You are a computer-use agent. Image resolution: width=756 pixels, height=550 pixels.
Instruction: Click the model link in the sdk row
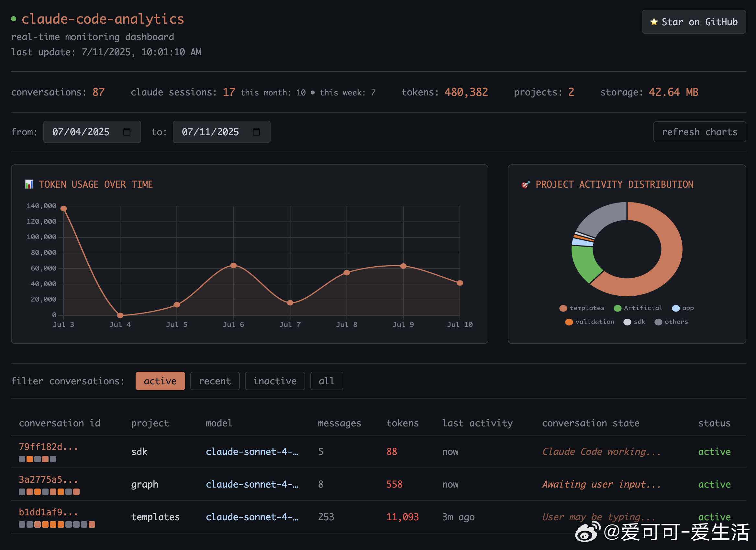point(252,451)
